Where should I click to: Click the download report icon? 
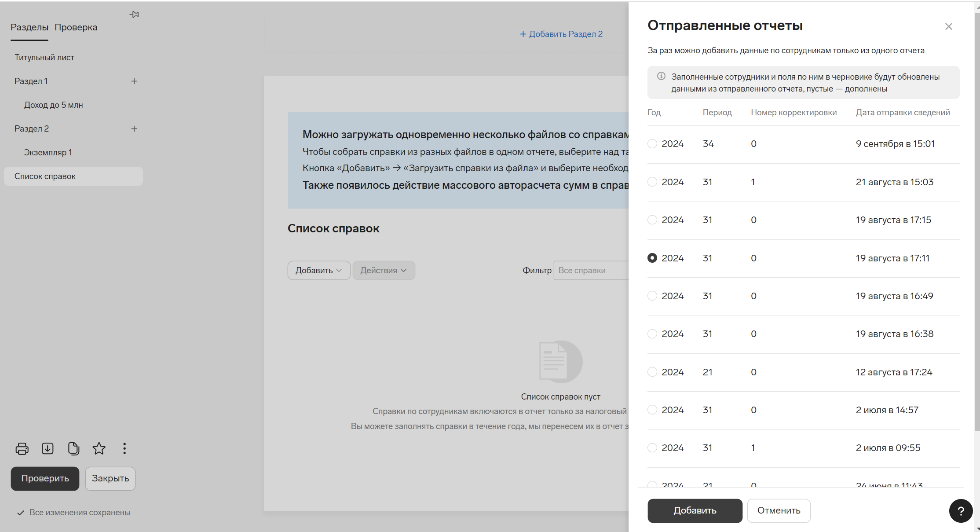click(x=48, y=448)
